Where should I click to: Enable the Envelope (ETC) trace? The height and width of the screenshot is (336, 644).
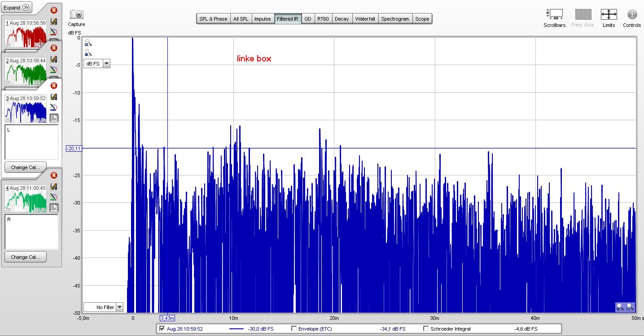pos(294,329)
